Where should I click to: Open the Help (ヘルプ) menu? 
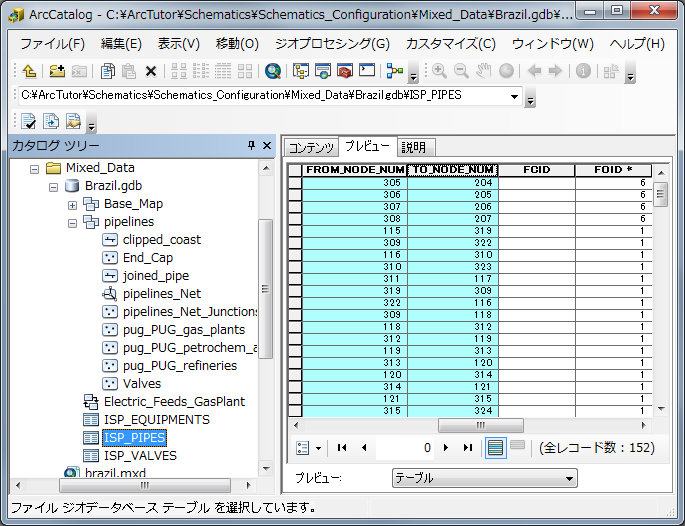(x=637, y=44)
